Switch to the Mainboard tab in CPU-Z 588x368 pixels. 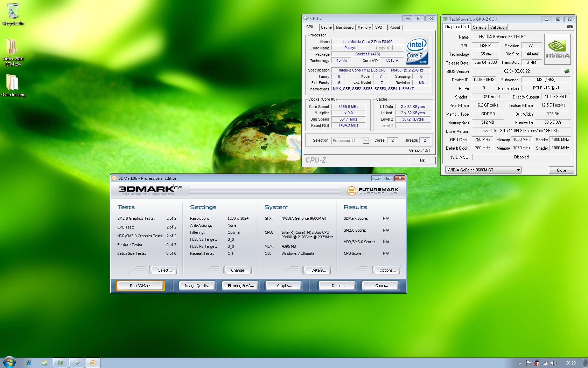click(x=345, y=27)
